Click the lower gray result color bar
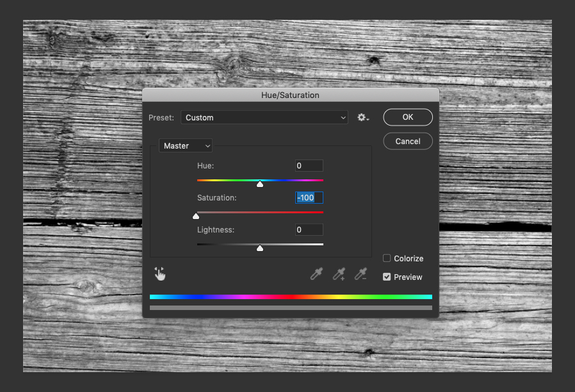This screenshot has width=575, height=392. point(291,307)
